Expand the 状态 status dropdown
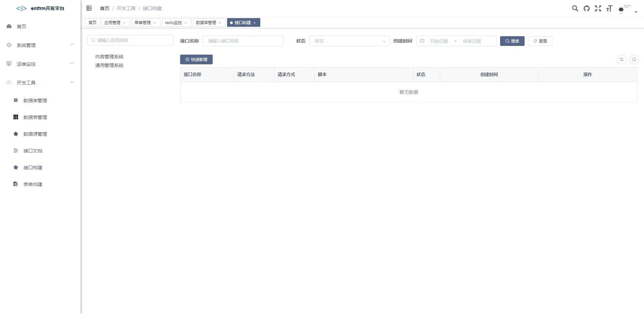This screenshot has width=644, height=314. click(350, 41)
